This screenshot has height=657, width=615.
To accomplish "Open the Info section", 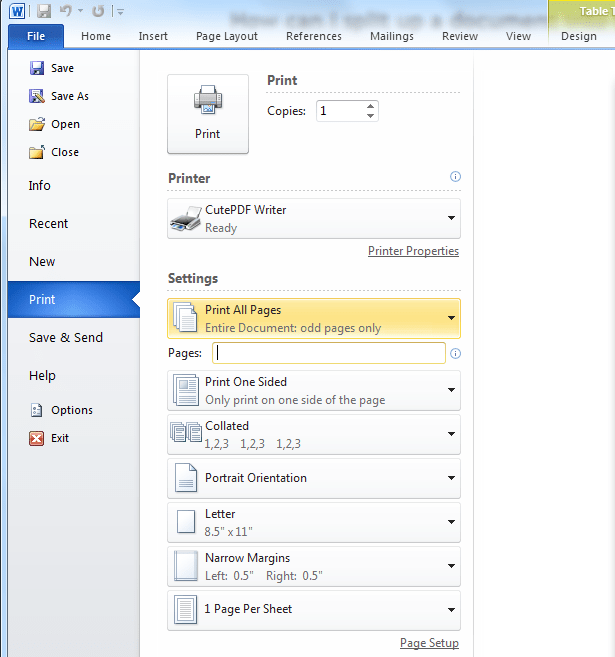I will click(x=39, y=186).
